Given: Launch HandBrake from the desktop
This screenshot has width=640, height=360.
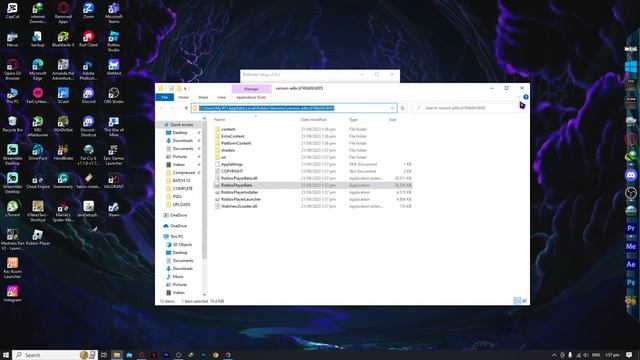Looking at the screenshot, I should pos(63,152).
